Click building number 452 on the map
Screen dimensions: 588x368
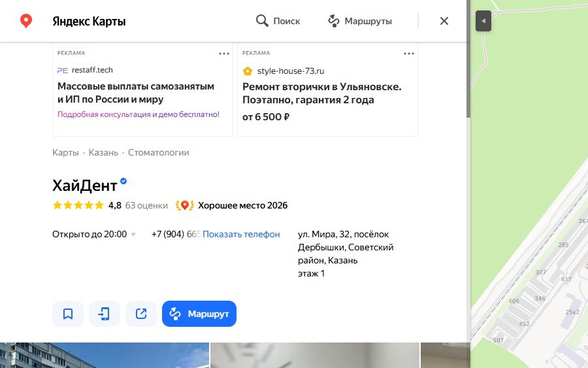coord(524,324)
